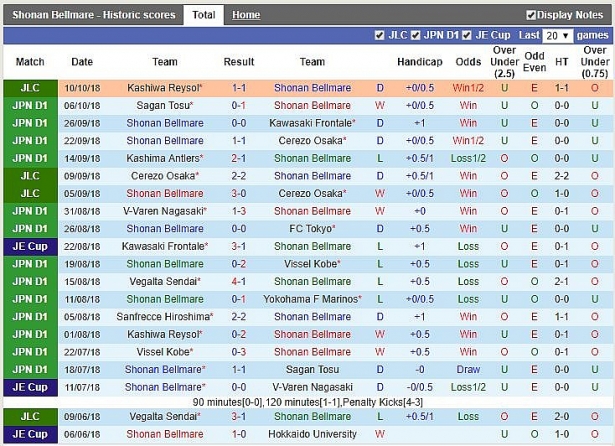Open Cerezo Osaka on 22/09/18 row
Viewport: 615px width, 446px height.
(312, 140)
